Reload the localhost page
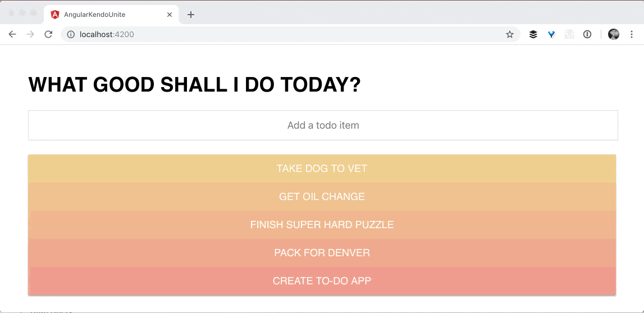This screenshot has width=644, height=313. coord(48,34)
